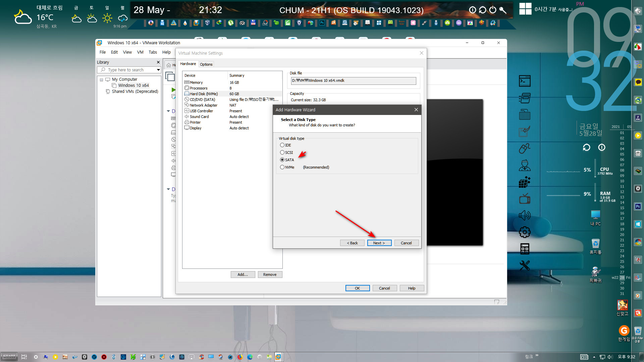The image size is (644, 362).
Task: Open the 휴지통 recycle bin icon
Action: (x=595, y=246)
